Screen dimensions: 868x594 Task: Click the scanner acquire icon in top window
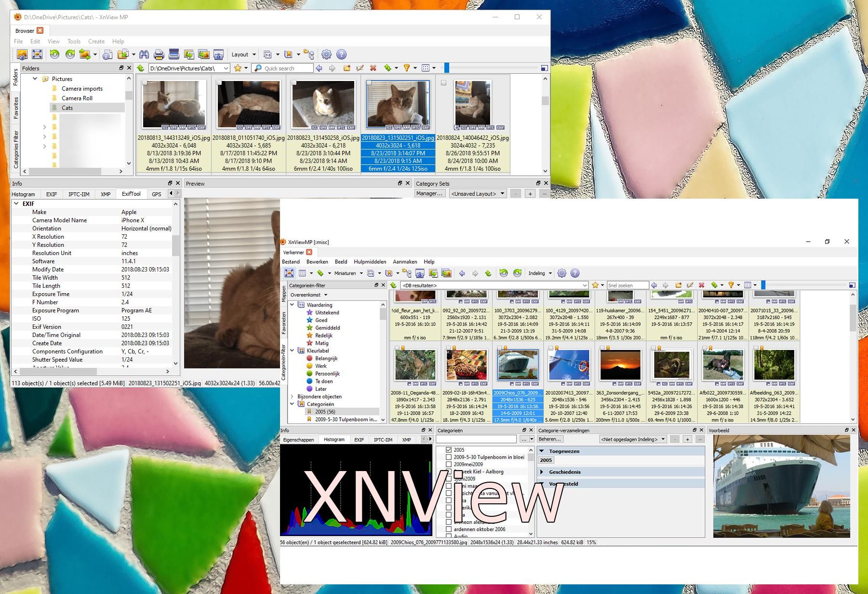(174, 54)
